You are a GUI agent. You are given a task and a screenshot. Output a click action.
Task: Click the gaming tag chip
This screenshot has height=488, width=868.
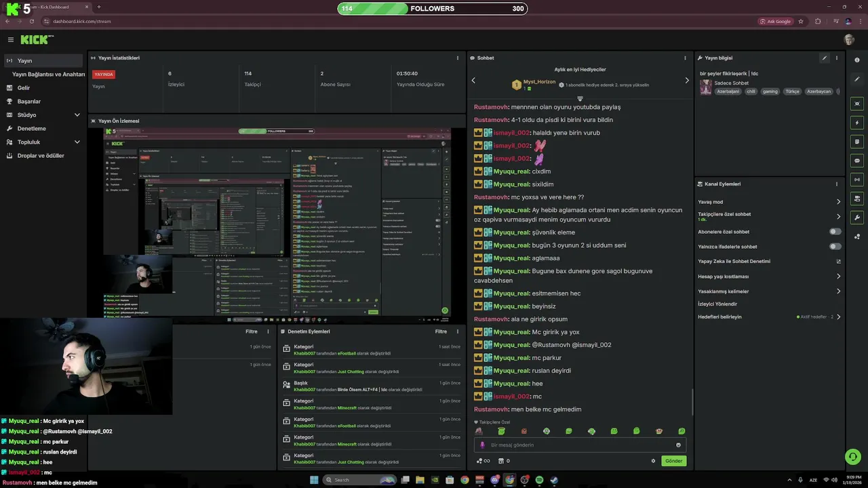coord(770,91)
